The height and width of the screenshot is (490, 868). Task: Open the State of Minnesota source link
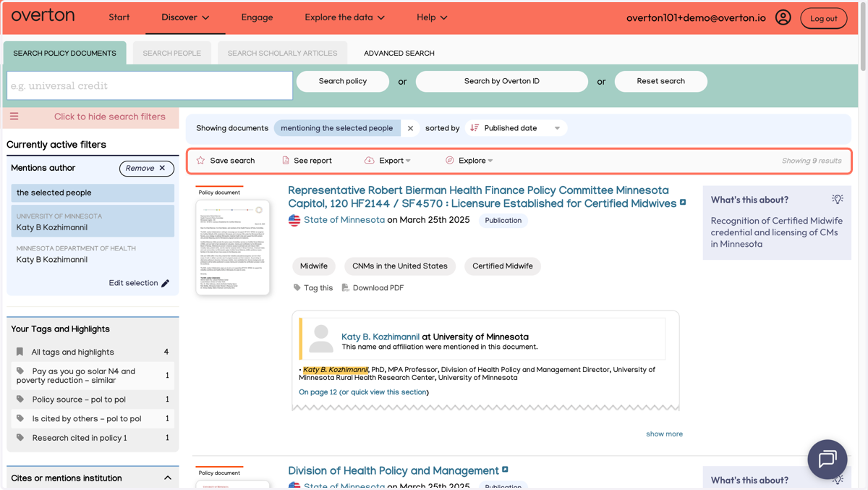pos(344,220)
